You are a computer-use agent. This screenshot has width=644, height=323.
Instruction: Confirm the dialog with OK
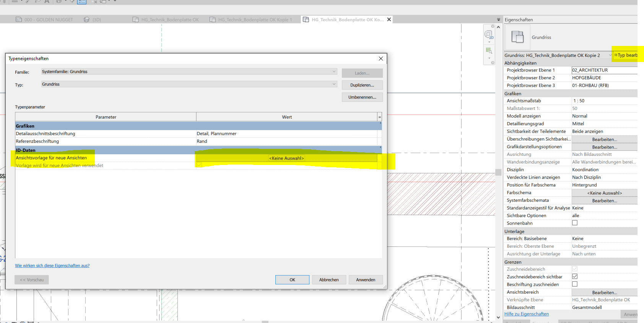click(292, 280)
